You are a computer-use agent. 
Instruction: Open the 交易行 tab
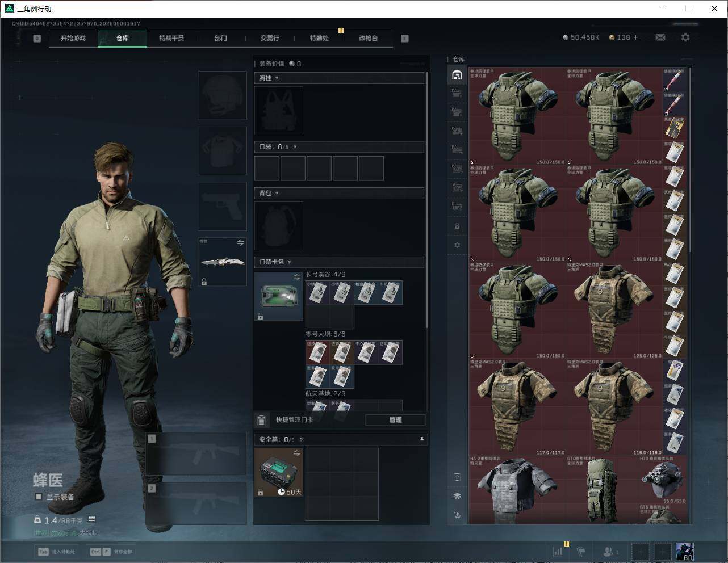click(x=270, y=38)
